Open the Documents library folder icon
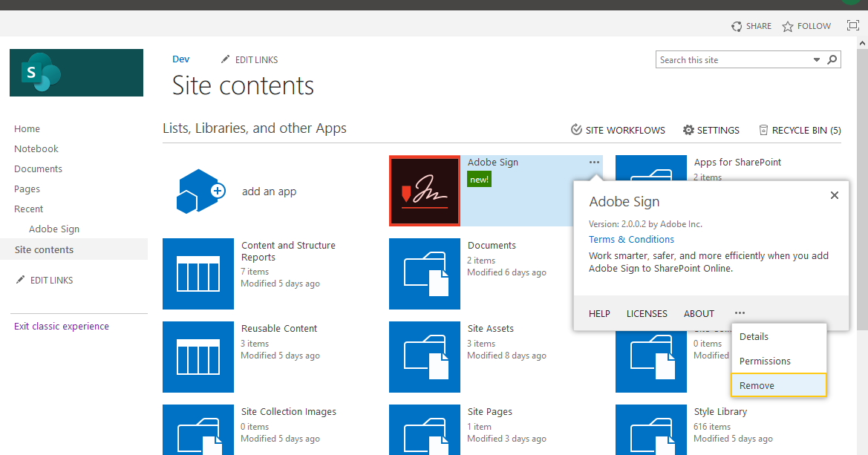Viewport: 868px width, 455px height. (x=424, y=274)
